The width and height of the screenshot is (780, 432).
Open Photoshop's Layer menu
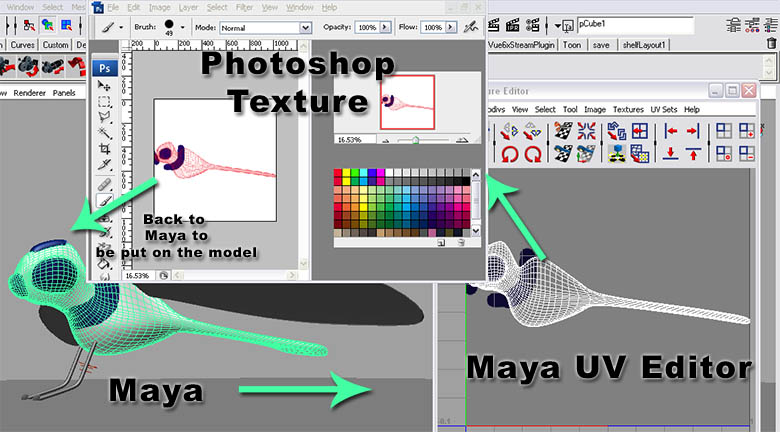pyautogui.click(x=188, y=7)
